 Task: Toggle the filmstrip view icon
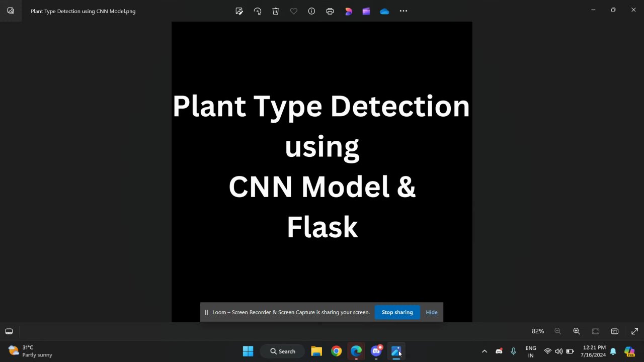coord(9,331)
